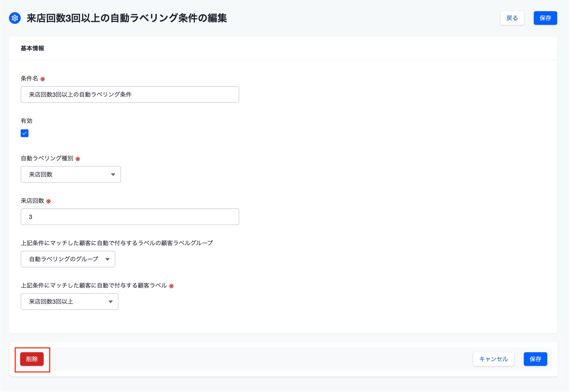The width and height of the screenshot is (570, 392).
Task: Click the 条件名 field label
Action: [29, 79]
